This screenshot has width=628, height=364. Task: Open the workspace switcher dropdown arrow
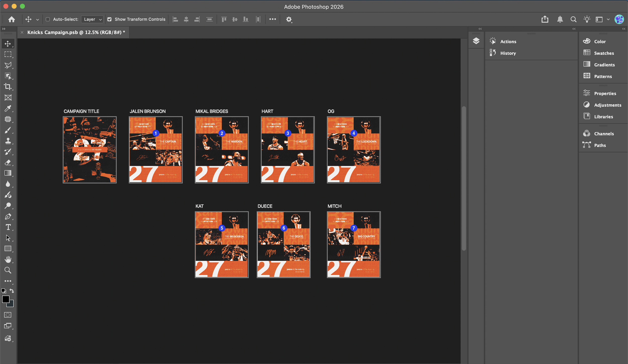[x=608, y=19]
